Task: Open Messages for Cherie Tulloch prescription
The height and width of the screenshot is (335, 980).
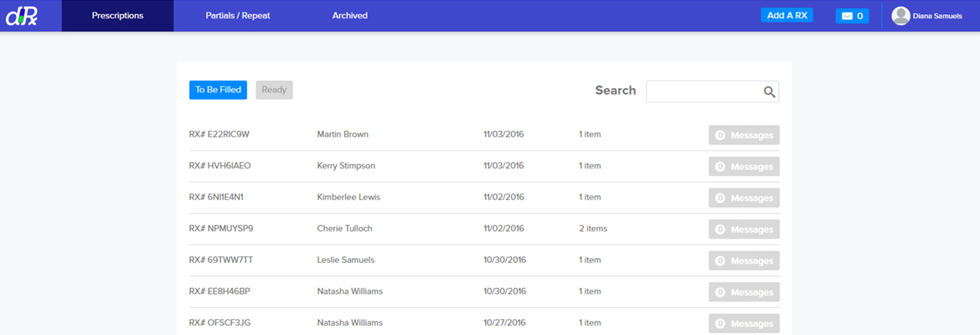Action: [x=744, y=229]
